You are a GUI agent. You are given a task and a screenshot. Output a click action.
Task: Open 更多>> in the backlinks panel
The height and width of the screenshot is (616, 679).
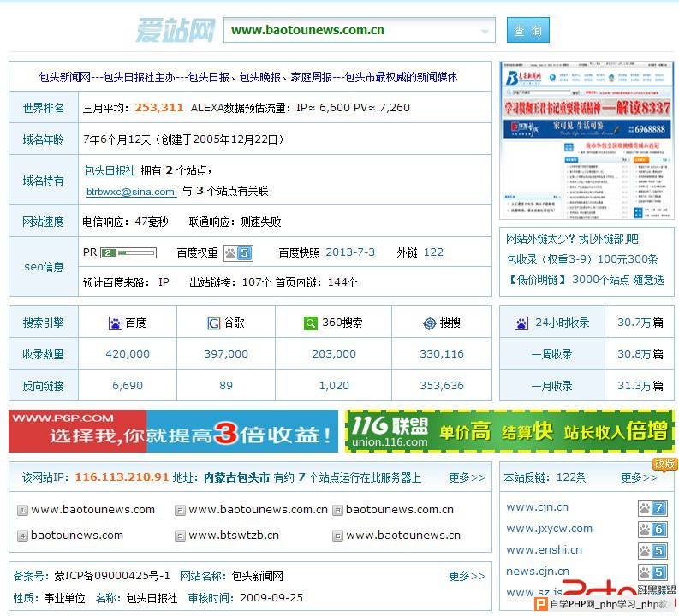639,477
